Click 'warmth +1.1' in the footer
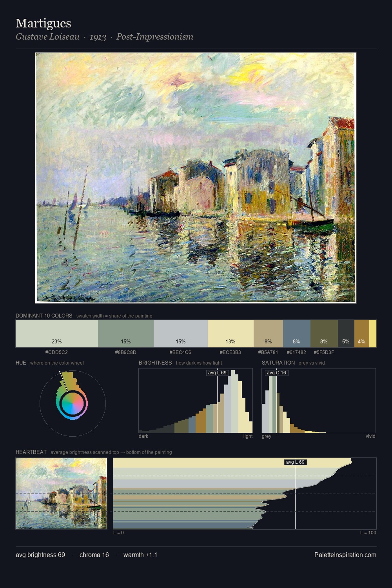Screen dimensions: 392x588 click(x=140, y=555)
